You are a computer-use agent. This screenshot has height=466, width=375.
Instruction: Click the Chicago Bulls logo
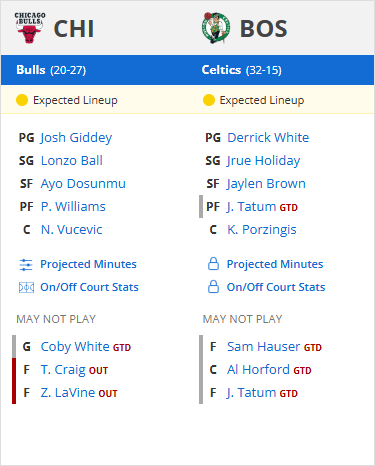30,28
